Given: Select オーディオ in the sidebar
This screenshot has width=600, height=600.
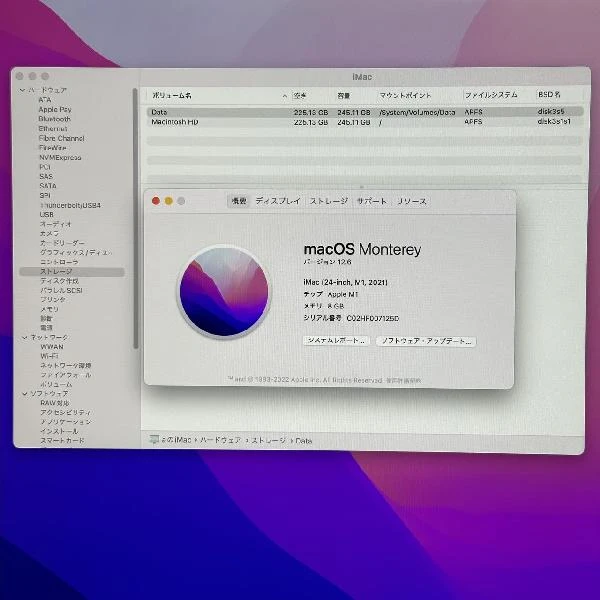Looking at the screenshot, I should point(56,224).
